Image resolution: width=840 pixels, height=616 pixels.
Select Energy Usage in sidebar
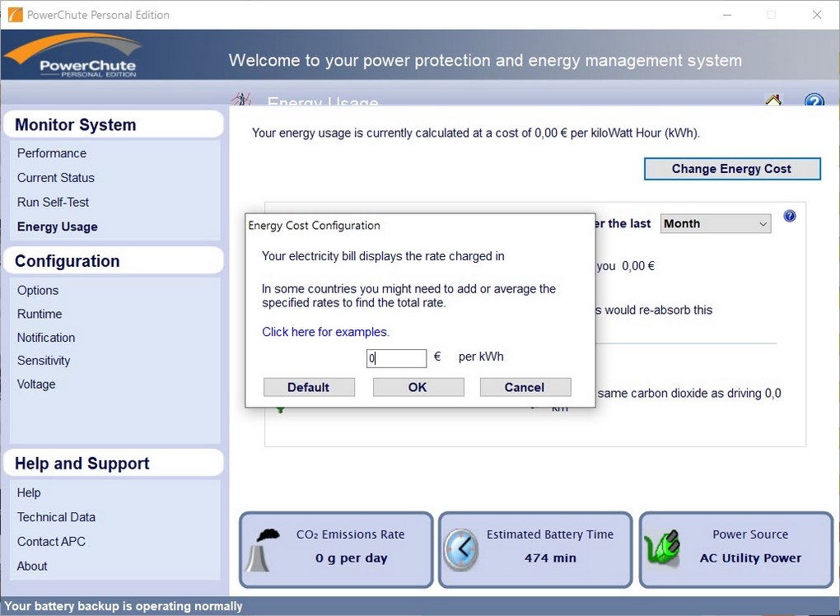[x=58, y=226]
